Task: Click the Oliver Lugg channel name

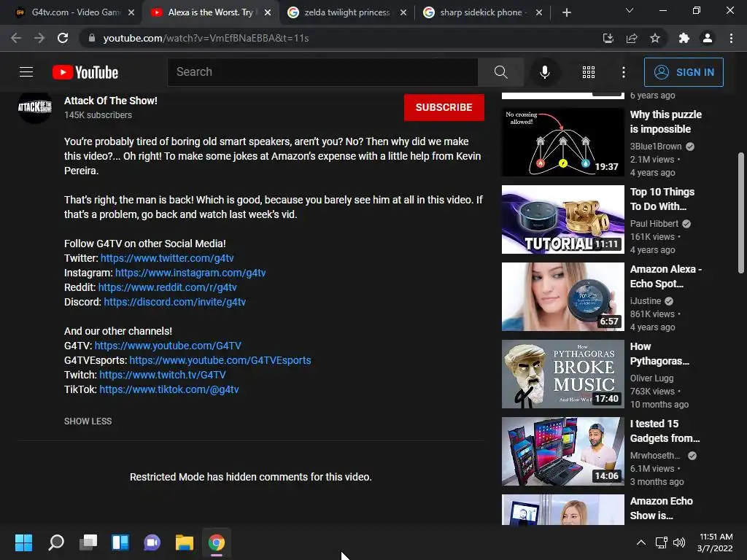Action: click(x=651, y=378)
